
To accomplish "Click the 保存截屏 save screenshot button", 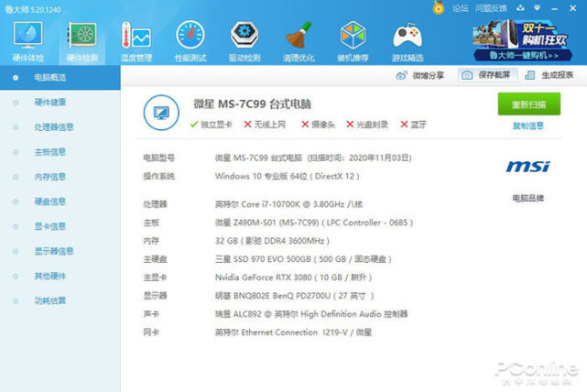I will [487, 75].
